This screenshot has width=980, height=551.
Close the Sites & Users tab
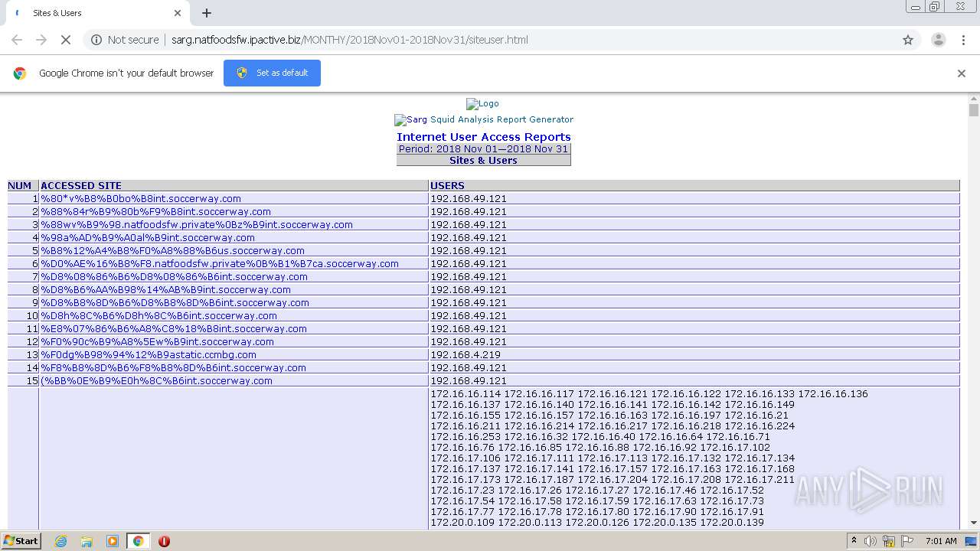(x=178, y=13)
